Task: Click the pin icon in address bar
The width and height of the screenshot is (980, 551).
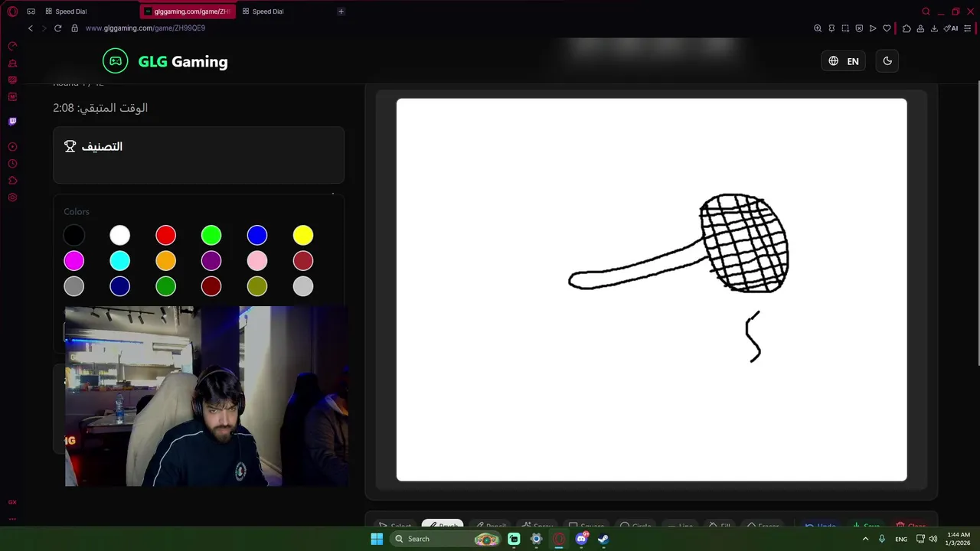Action: 831,28
